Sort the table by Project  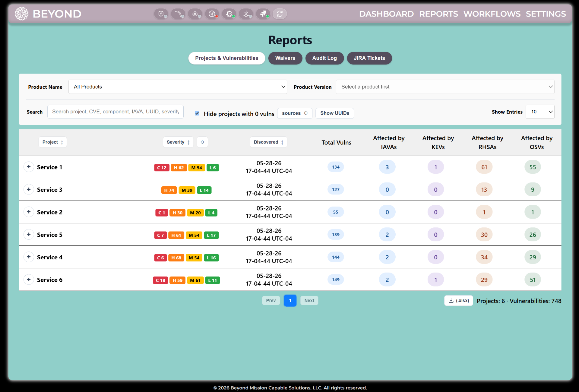point(53,142)
